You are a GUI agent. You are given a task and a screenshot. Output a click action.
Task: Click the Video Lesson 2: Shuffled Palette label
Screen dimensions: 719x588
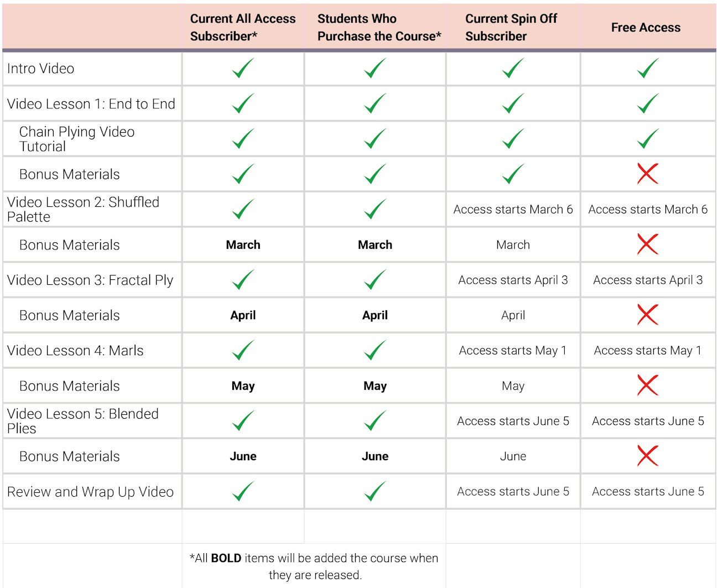83,209
